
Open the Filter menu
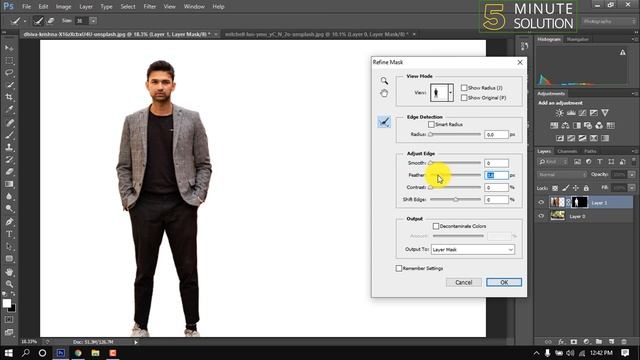click(x=149, y=7)
